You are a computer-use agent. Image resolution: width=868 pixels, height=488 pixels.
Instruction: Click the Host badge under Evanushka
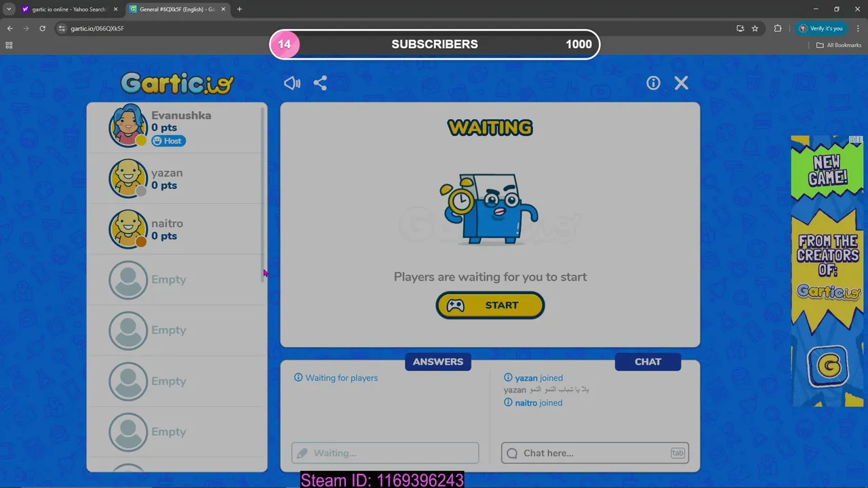(x=168, y=141)
